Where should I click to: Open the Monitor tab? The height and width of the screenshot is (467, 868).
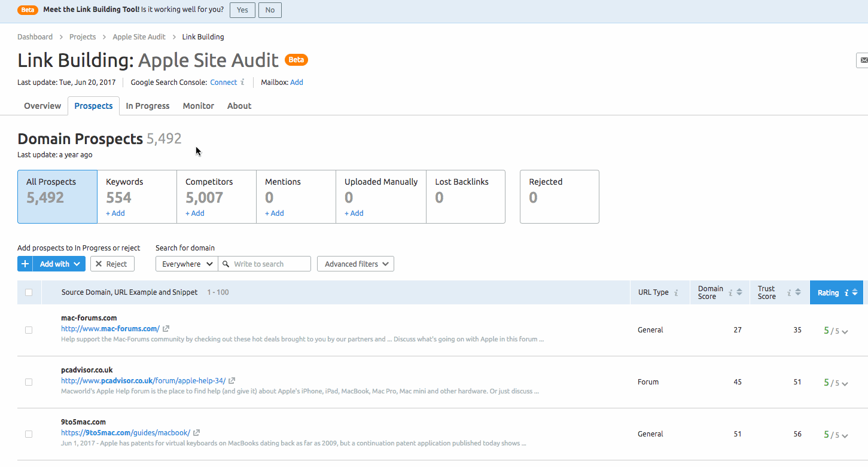click(x=198, y=105)
